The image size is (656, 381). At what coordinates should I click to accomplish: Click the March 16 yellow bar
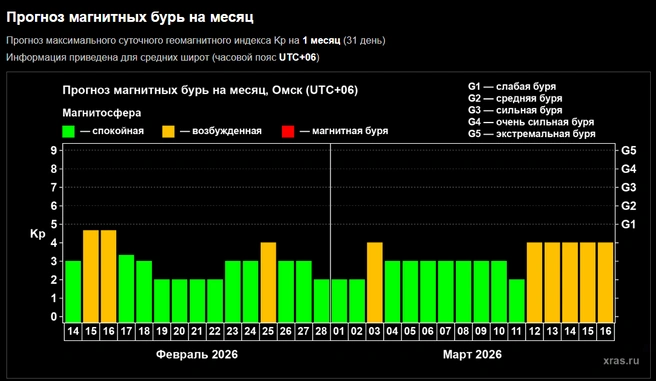[605, 282]
